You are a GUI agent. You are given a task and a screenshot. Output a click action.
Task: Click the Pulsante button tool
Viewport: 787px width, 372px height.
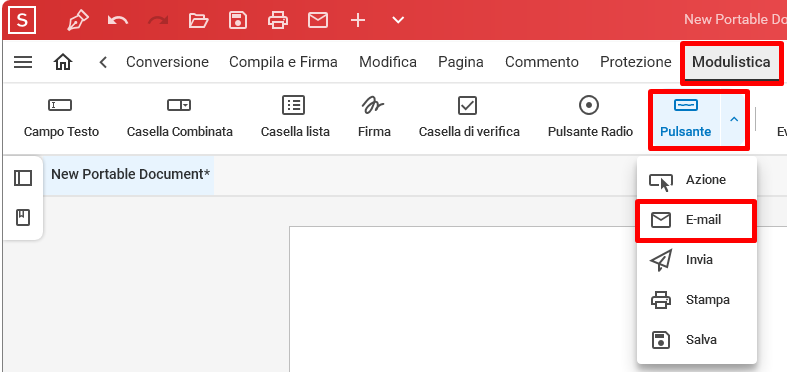coord(686,119)
